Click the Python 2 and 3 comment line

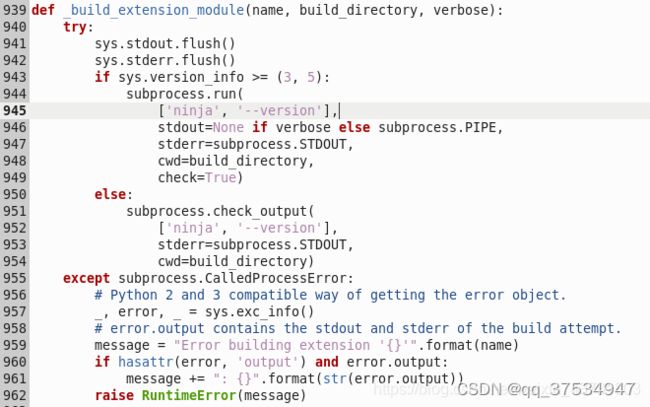(x=330, y=295)
